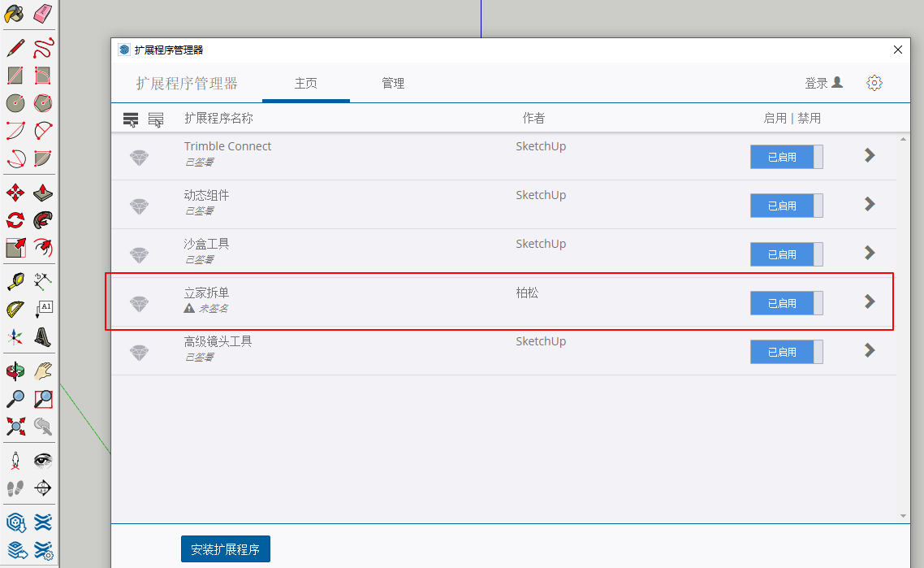Select the Move tool

coord(15,193)
